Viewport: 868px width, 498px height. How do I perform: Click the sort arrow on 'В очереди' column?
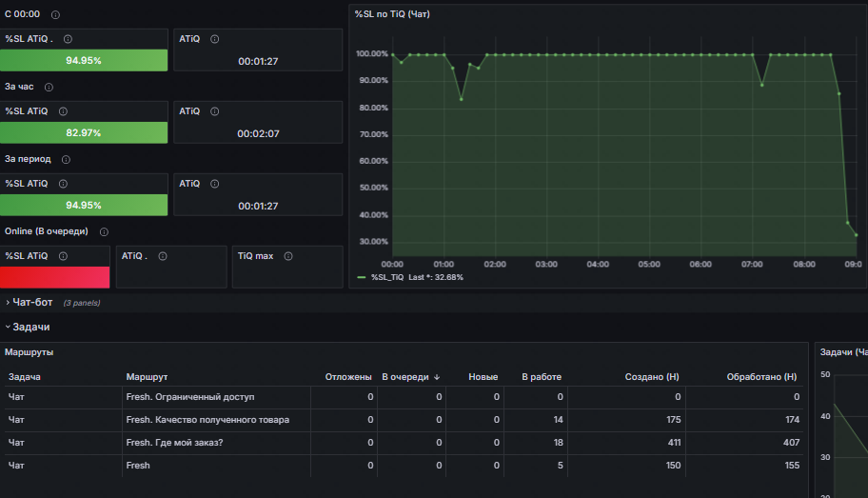pyautogui.click(x=437, y=377)
